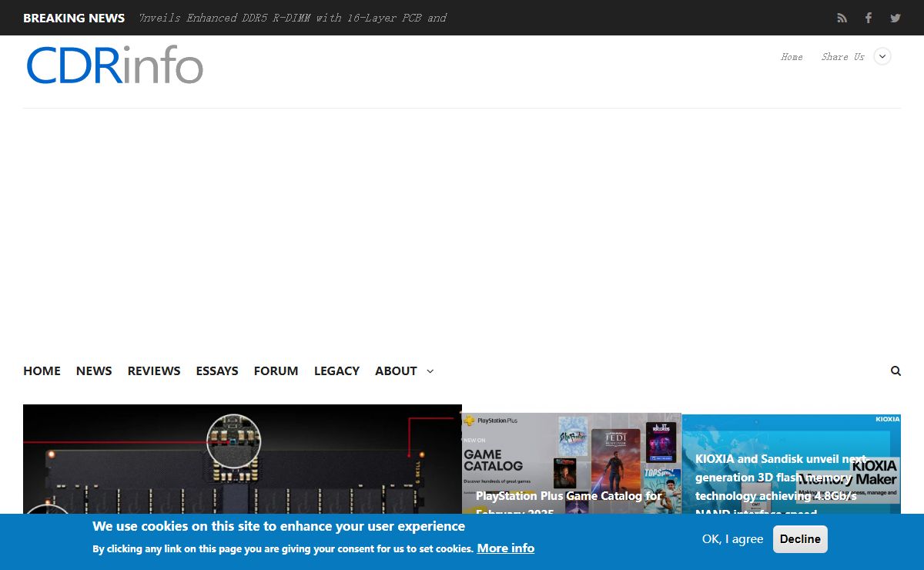
Task: Click the CDRinfo logo
Action: click(x=115, y=65)
